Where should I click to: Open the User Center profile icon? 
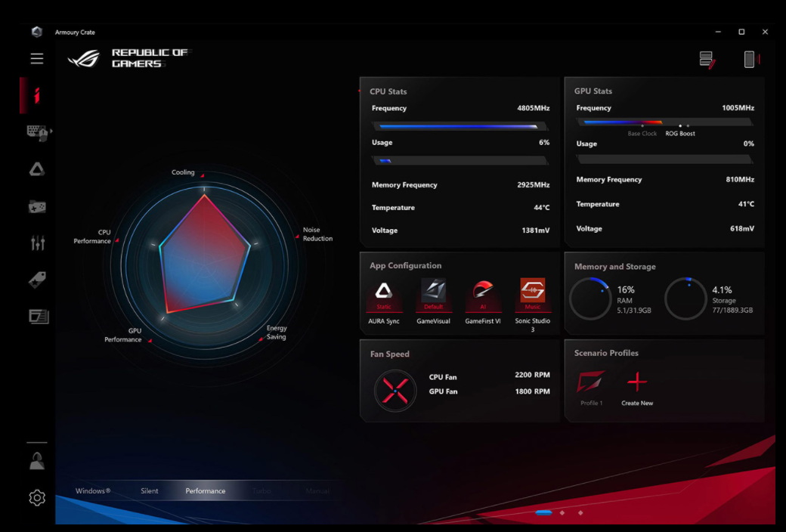(36, 461)
